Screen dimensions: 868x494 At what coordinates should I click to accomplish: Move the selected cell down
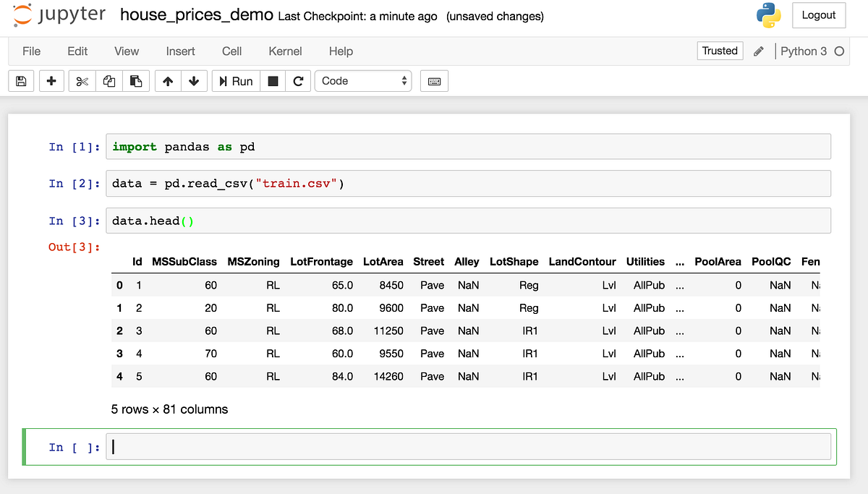coord(194,81)
